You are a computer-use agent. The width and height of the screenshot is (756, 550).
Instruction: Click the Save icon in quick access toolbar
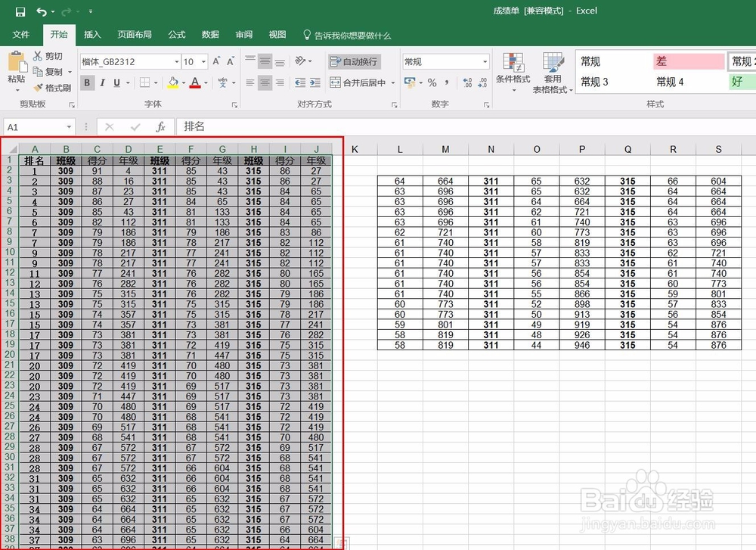click(x=20, y=11)
